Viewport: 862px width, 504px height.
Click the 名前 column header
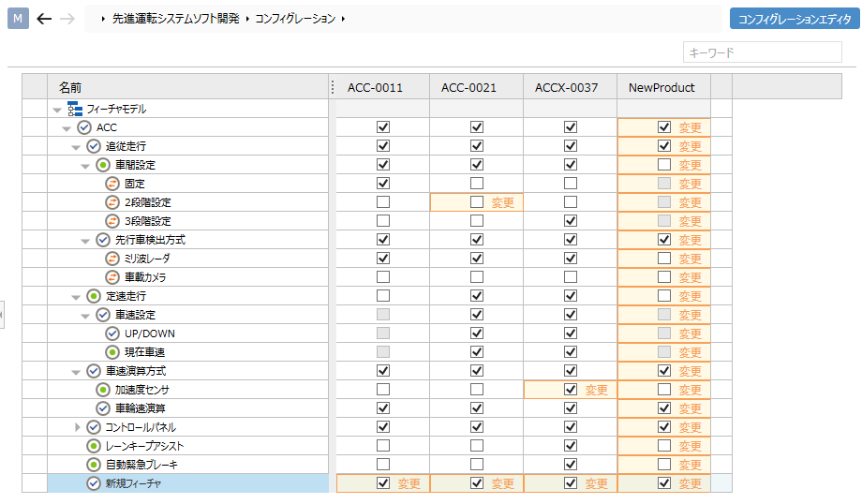click(188, 87)
